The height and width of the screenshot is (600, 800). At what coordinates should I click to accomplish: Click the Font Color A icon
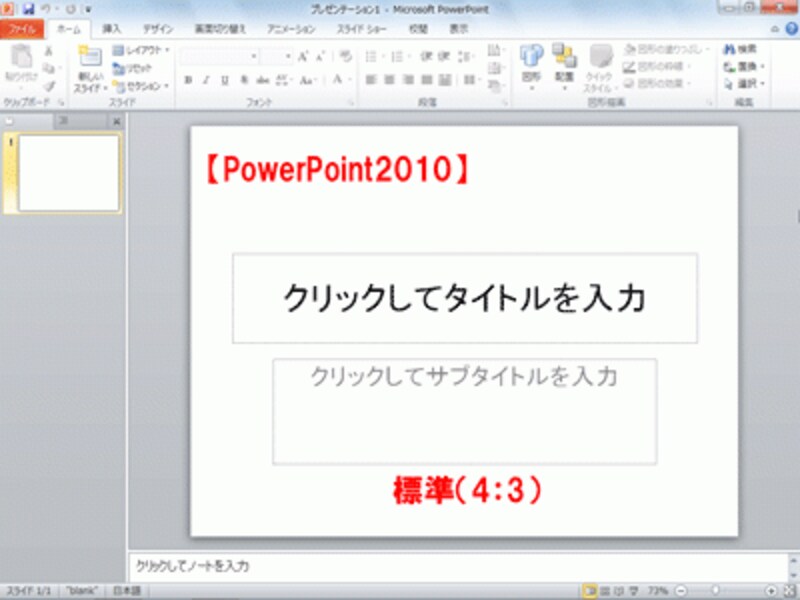pyautogui.click(x=337, y=79)
